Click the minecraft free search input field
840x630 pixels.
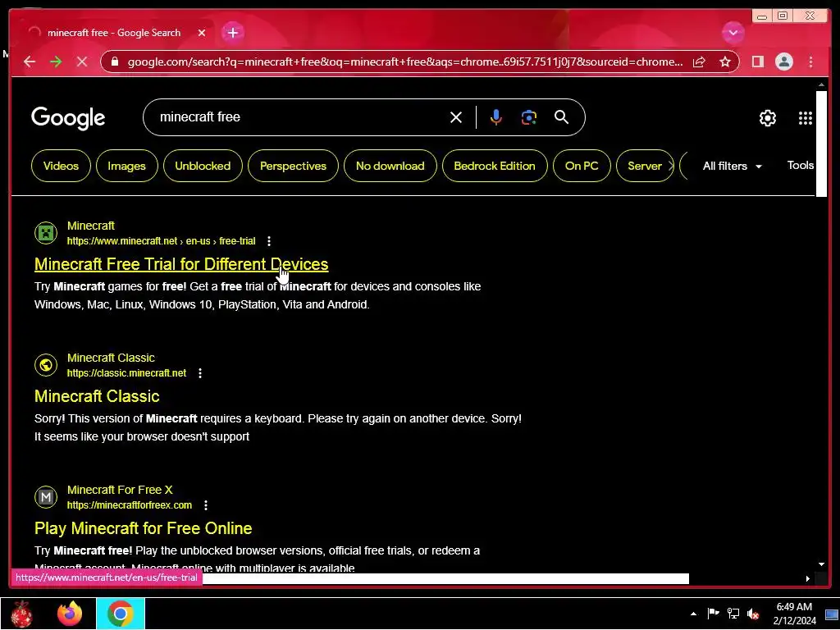300,116
